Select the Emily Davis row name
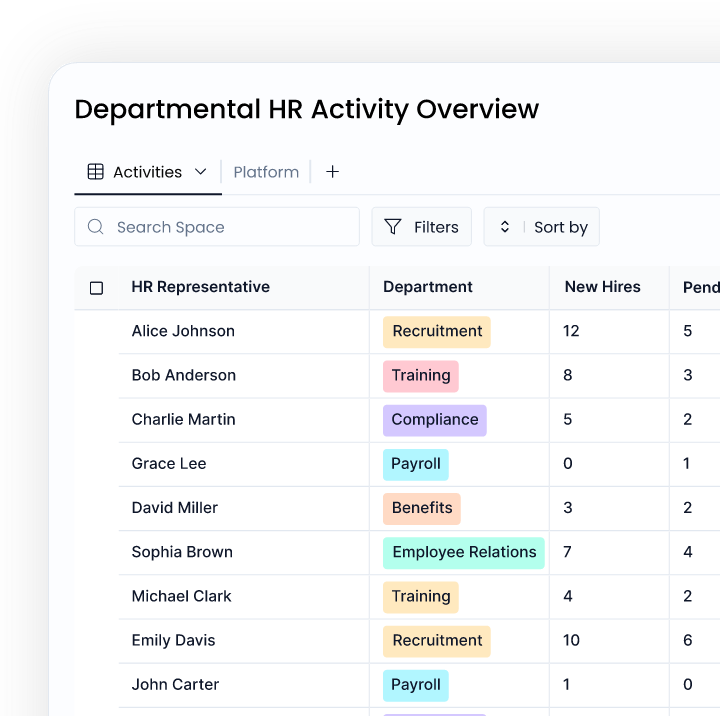720x716 pixels. pyautogui.click(x=173, y=640)
